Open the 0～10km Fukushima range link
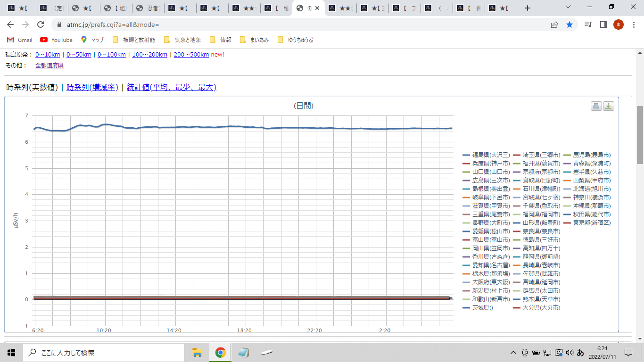 (48, 55)
